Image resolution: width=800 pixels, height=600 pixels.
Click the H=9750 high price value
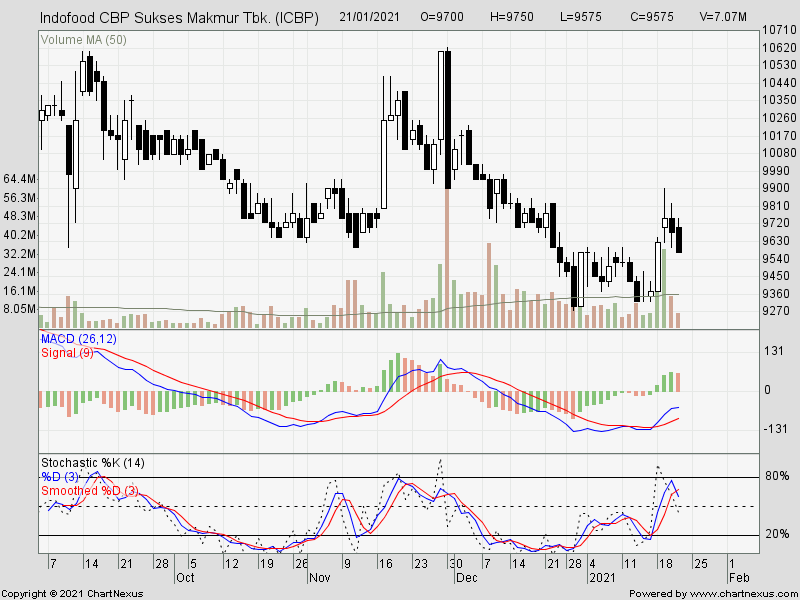(512, 17)
